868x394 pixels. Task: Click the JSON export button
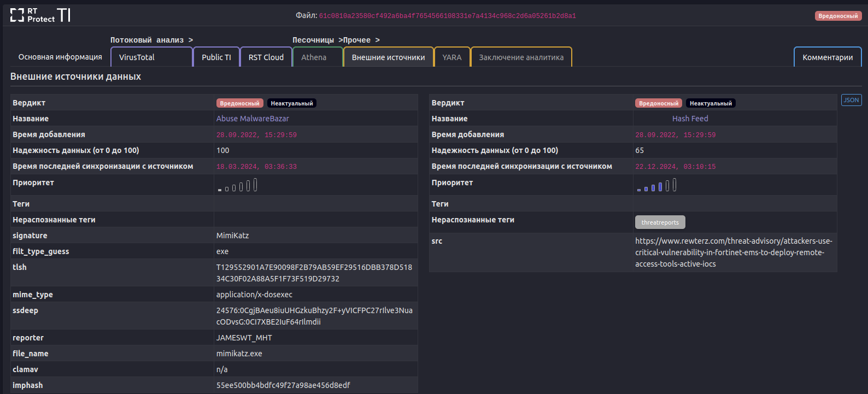851,100
